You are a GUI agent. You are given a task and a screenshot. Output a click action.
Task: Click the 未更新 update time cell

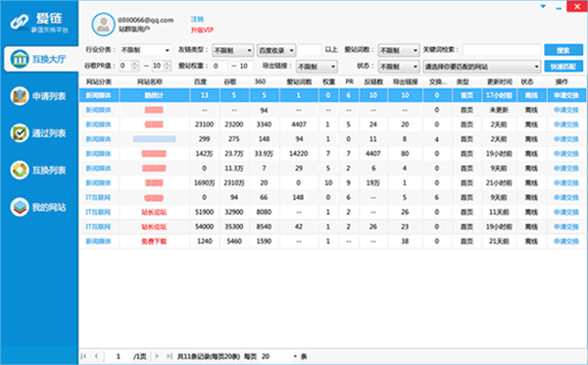click(x=499, y=110)
